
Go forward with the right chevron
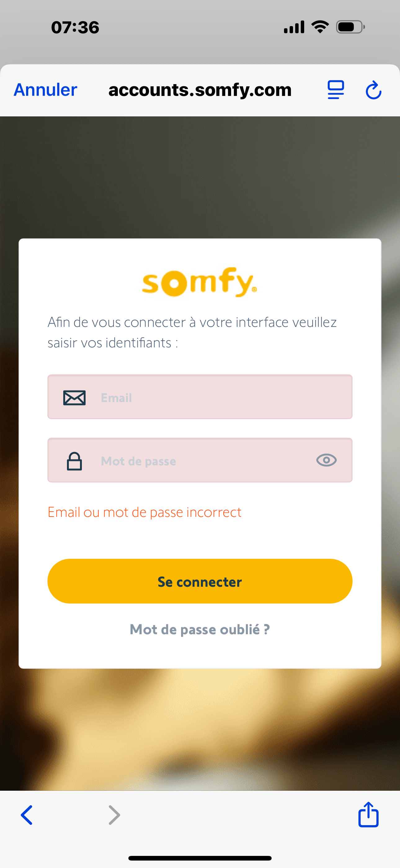click(x=114, y=815)
